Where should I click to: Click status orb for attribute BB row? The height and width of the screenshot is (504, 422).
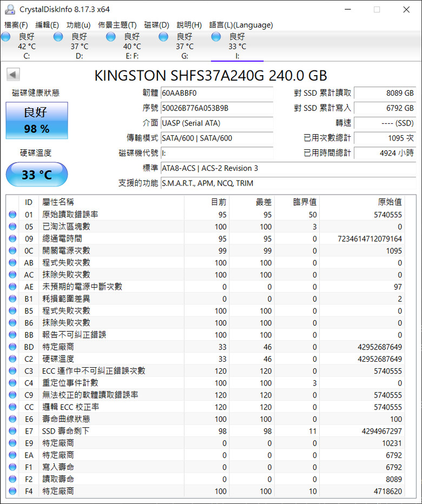[12, 335]
